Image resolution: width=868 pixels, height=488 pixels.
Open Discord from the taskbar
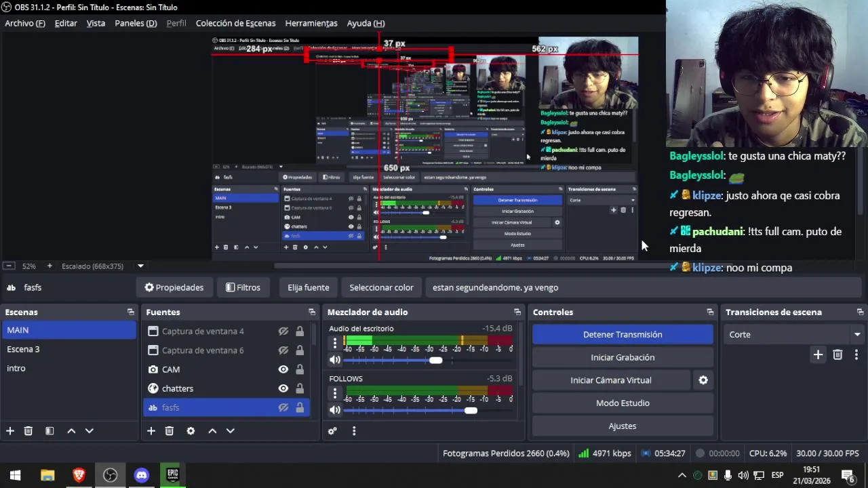(141, 475)
